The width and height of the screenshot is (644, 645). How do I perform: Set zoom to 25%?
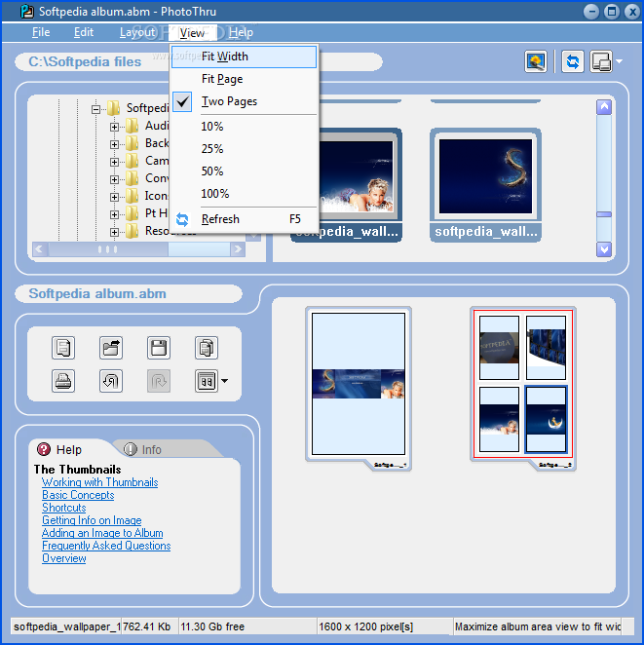[x=244, y=148]
